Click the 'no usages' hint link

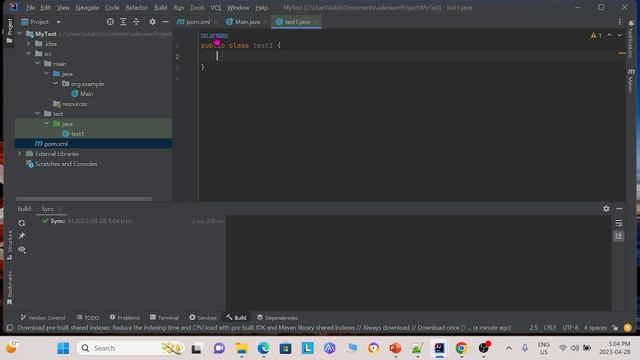tap(214, 36)
